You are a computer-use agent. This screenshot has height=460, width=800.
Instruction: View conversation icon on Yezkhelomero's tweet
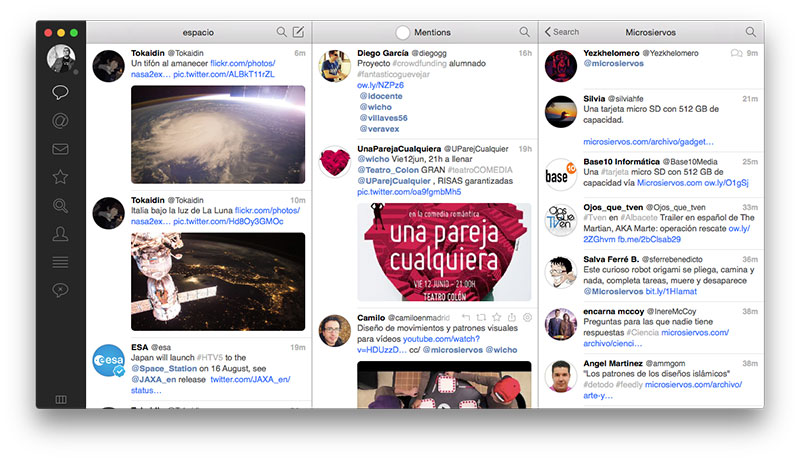tap(736, 53)
